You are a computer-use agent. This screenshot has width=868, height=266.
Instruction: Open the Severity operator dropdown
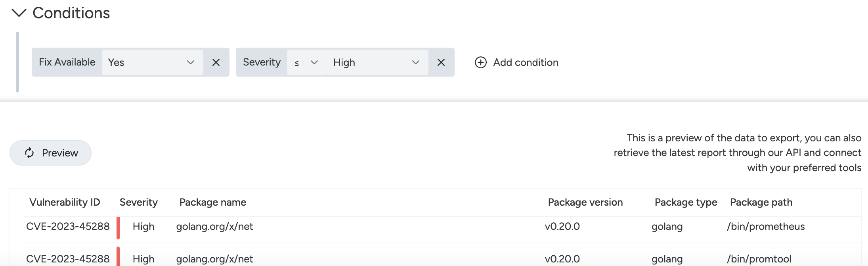306,62
